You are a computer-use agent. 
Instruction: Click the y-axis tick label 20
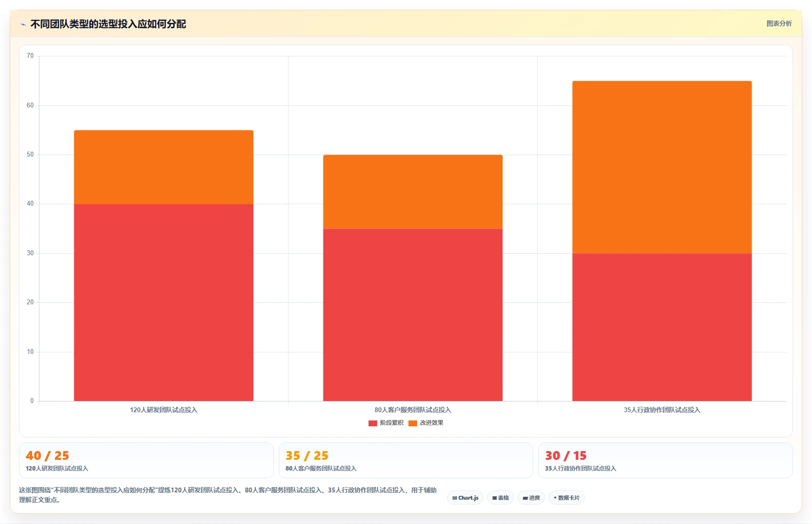pyautogui.click(x=30, y=302)
